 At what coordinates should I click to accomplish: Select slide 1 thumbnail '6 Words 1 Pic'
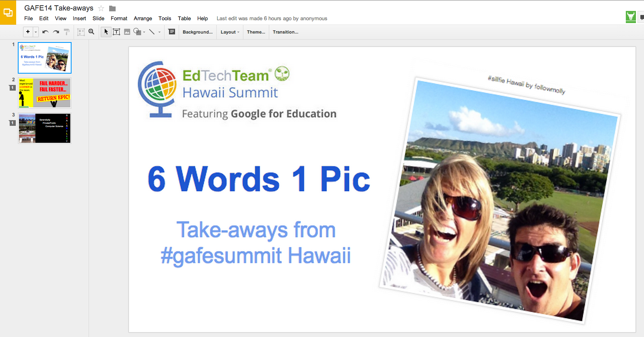tap(45, 58)
